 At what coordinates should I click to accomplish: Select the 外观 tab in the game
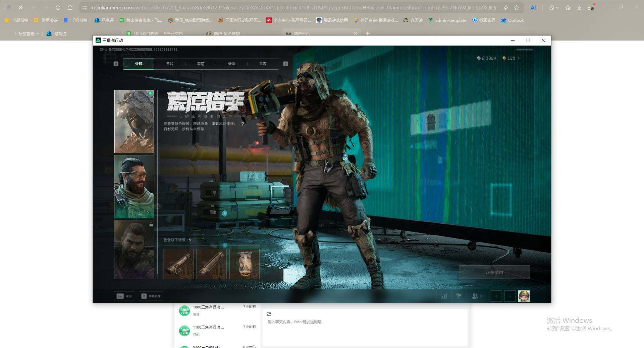(x=139, y=64)
